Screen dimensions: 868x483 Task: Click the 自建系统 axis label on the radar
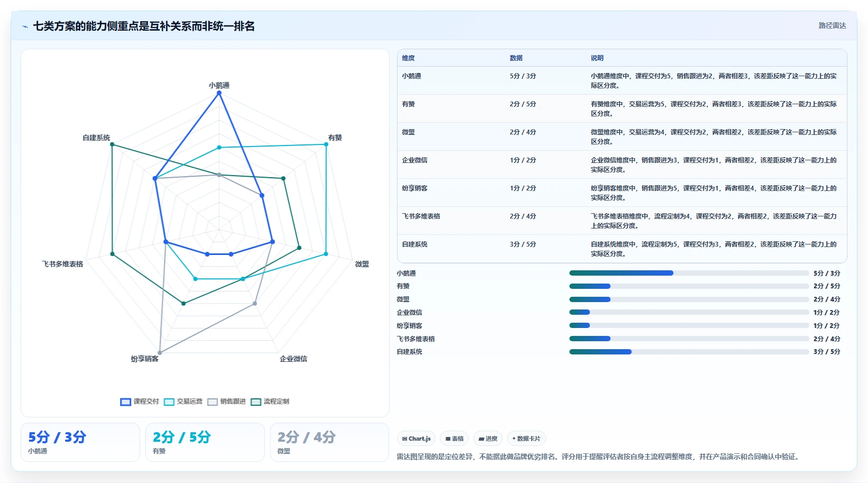point(96,138)
